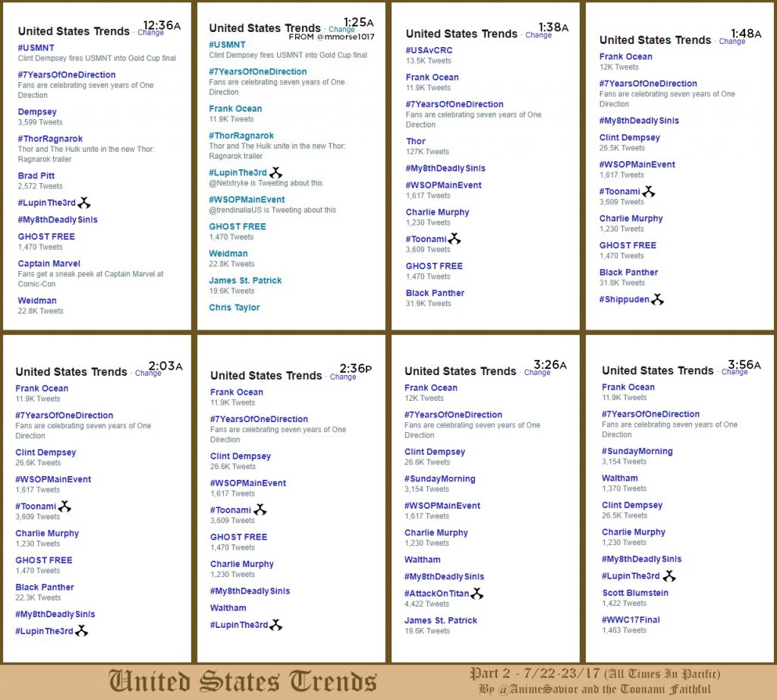Open #Toonami in the 1:48A panel
Viewport: 777px width, 700px height.
pyautogui.click(x=620, y=192)
